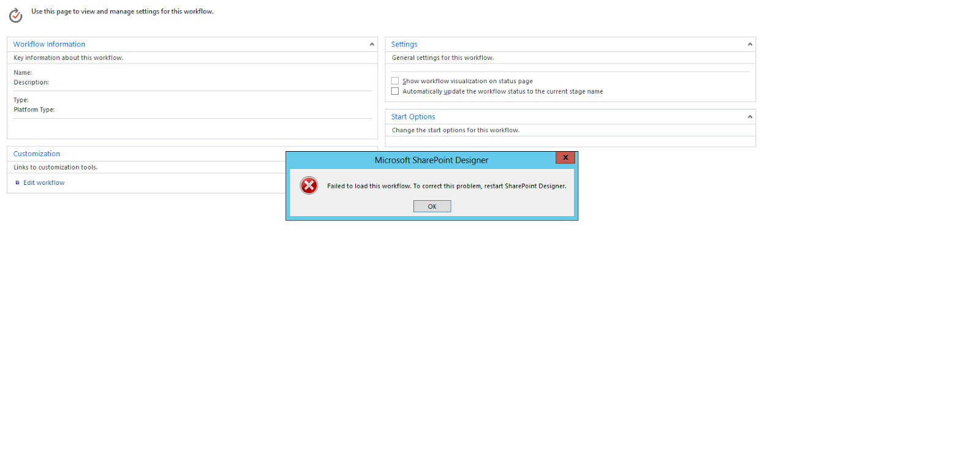The width and height of the screenshot is (980, 470).
Task: Click the Microsoft SharePoint Designer dialog title
Action: pyautogui.click(x=431, y=160)
